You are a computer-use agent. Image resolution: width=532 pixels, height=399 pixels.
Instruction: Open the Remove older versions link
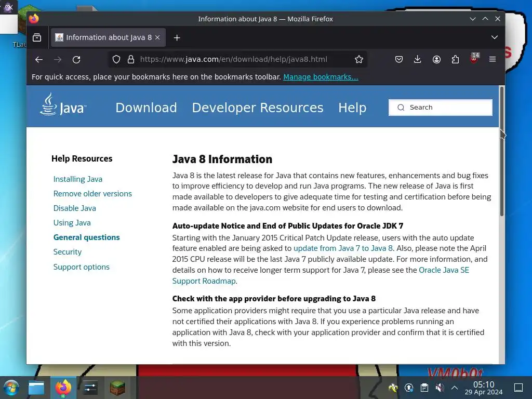[92, 194]
